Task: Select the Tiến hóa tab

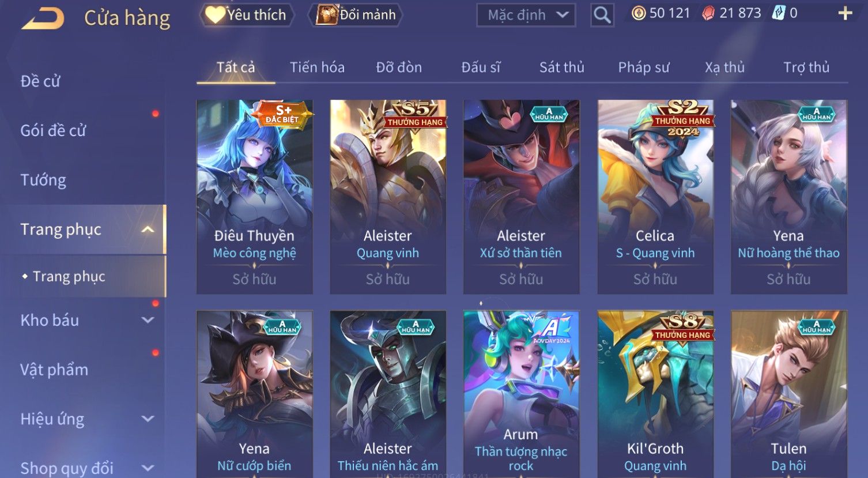Action: pyautogui.click(x=317, y=67)
